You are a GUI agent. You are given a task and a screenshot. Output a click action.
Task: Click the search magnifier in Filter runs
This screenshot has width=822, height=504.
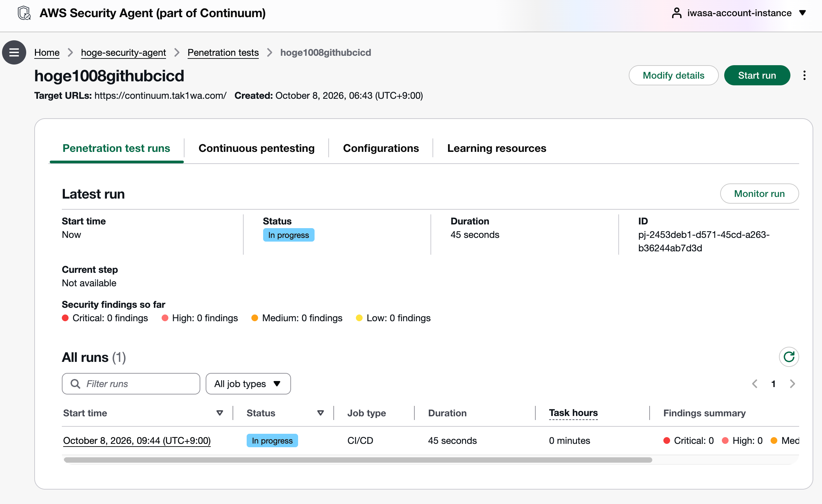tap(76, 384)
